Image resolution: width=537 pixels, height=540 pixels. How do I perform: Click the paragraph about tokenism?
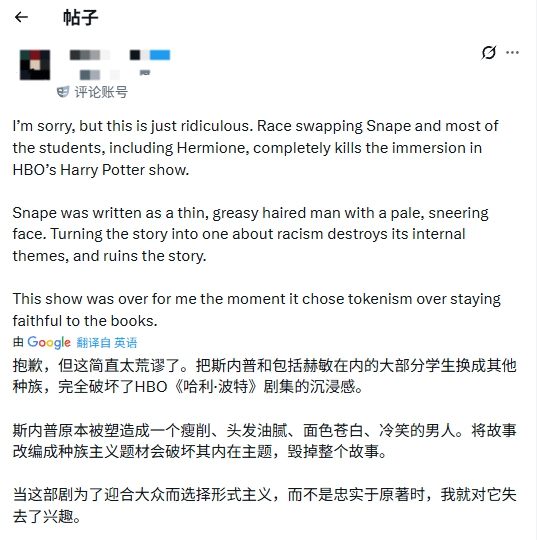tap(256, 310)
